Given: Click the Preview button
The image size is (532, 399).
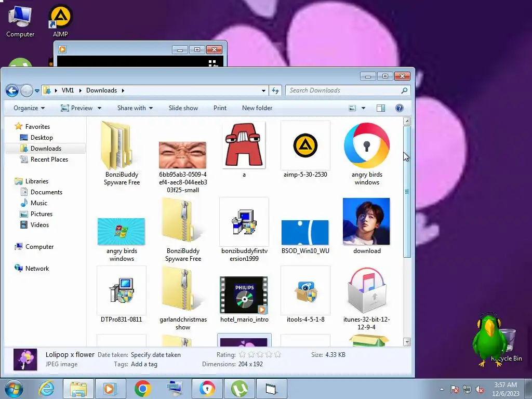Looking at the screenshot, I should coord(77,108).
